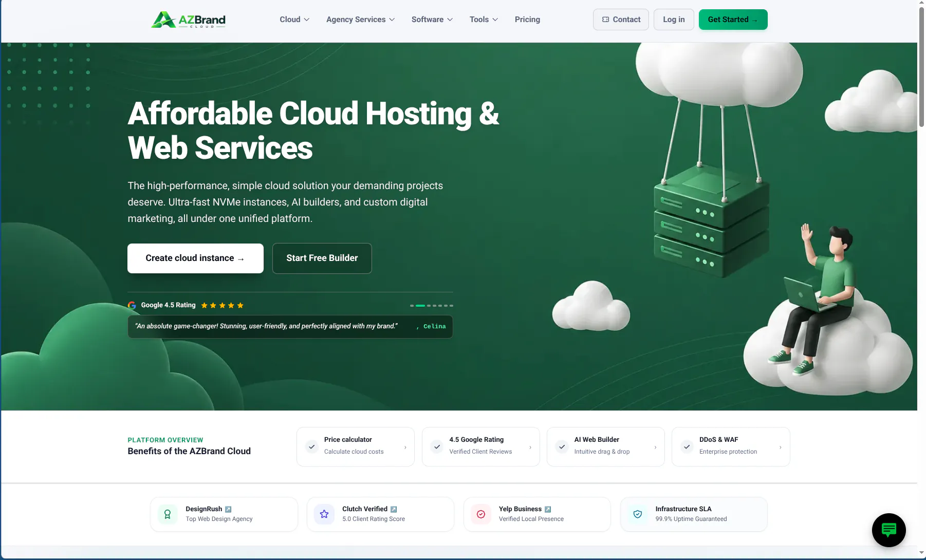Expand the Cloud menu chevron
The image size is (926, 560).
click(x=307, y=20)
